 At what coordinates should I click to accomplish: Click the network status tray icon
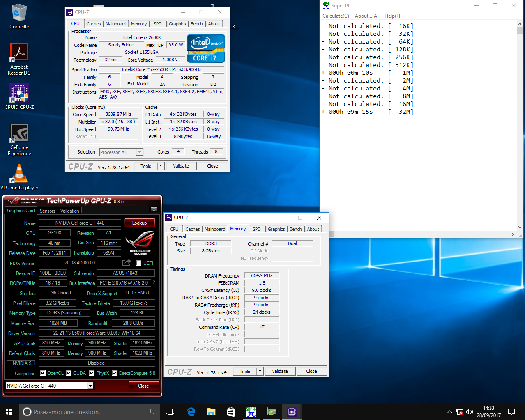coord(460,412)
